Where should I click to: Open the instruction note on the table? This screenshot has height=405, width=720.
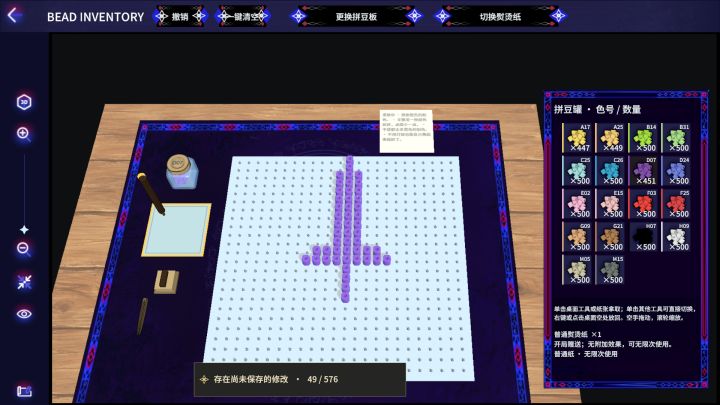coord(406,130)
